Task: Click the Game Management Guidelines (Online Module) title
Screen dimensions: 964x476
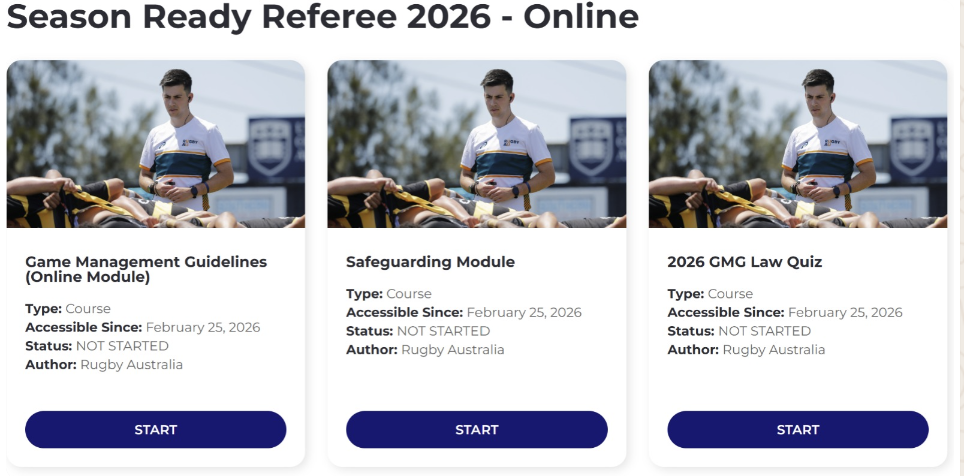Action: coord(146,269)
